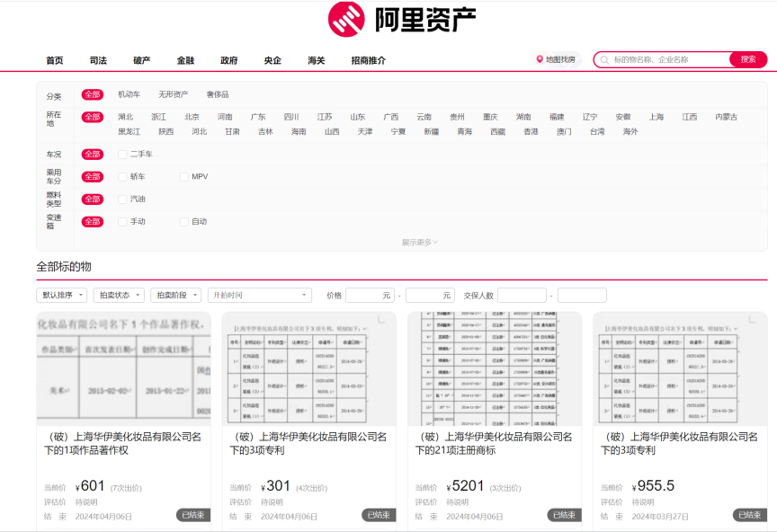Open thumbnail of the 21项注册商标 listing
The width and height of the screenshot is (777, 532).
tap(495, 368)
